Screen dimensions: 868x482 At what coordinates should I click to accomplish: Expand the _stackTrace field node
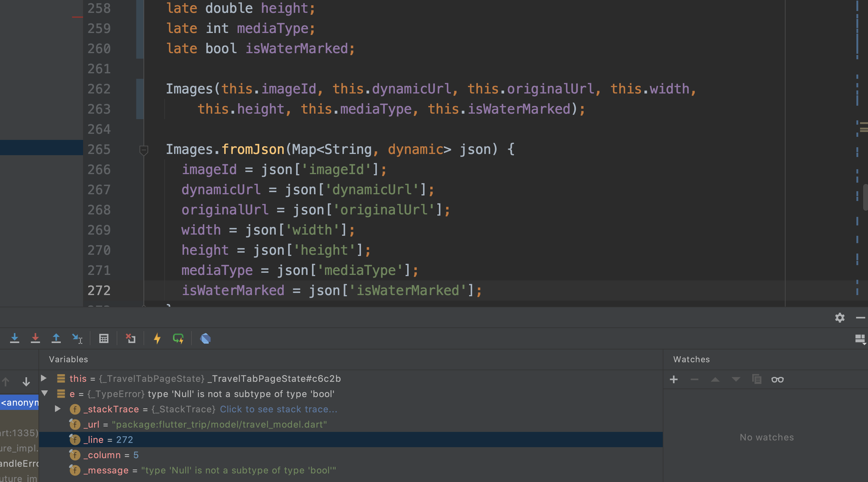click(x=58, y=409)
